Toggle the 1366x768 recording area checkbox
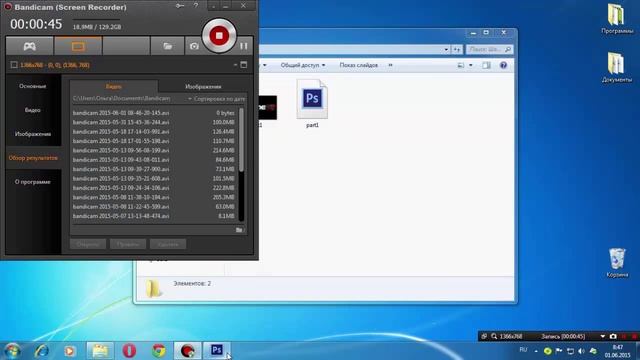The height and width of the screenshot is (360, 640). [x=14, y=65]
